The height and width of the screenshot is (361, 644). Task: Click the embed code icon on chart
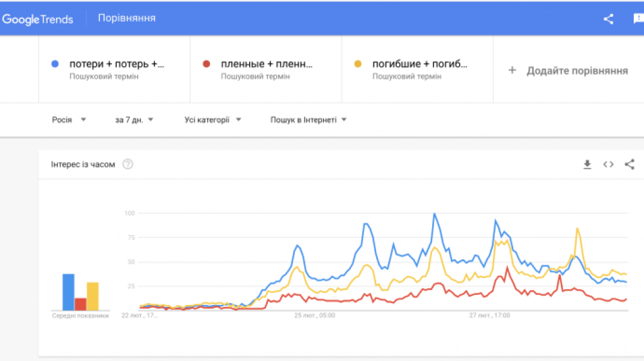click(608, 165)
